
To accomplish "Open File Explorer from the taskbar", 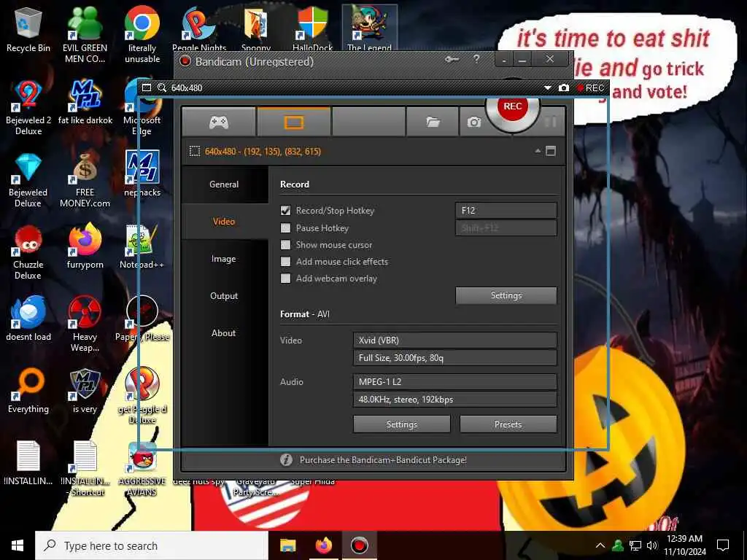I will pos(287,545).
